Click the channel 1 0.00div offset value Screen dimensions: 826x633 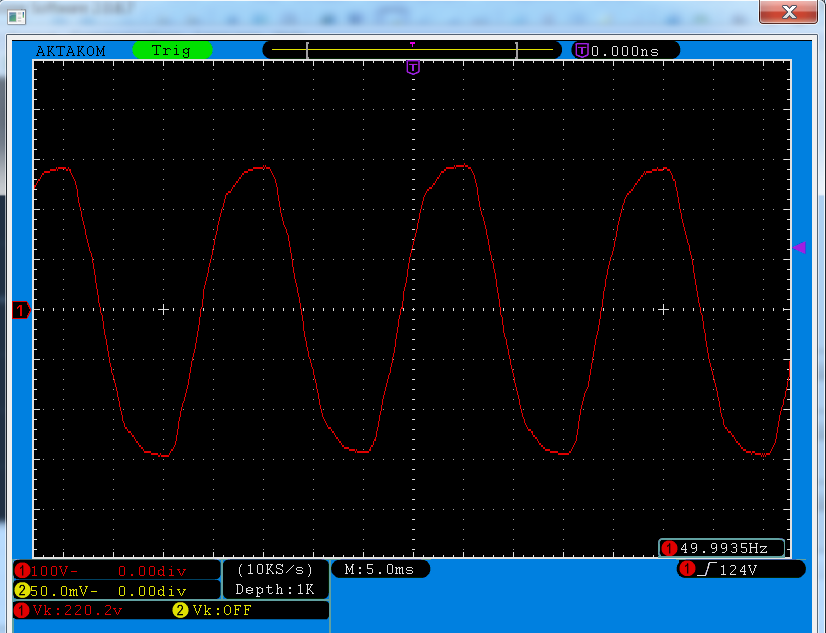click(152, 571)
